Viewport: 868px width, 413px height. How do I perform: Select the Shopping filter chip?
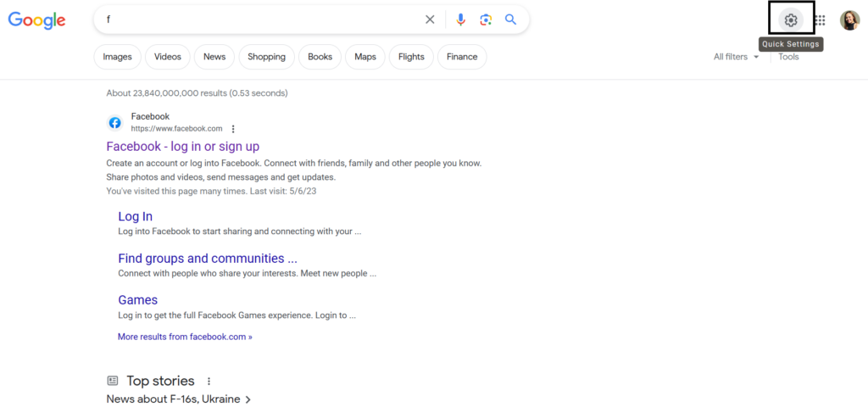click(x=267, y=57)
